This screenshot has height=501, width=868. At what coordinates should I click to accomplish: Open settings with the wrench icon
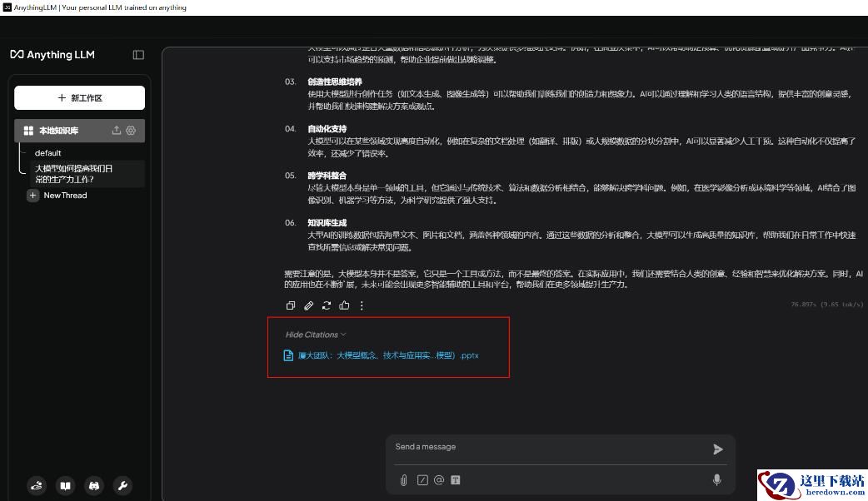pyautogui.click(x=122, y=485)
